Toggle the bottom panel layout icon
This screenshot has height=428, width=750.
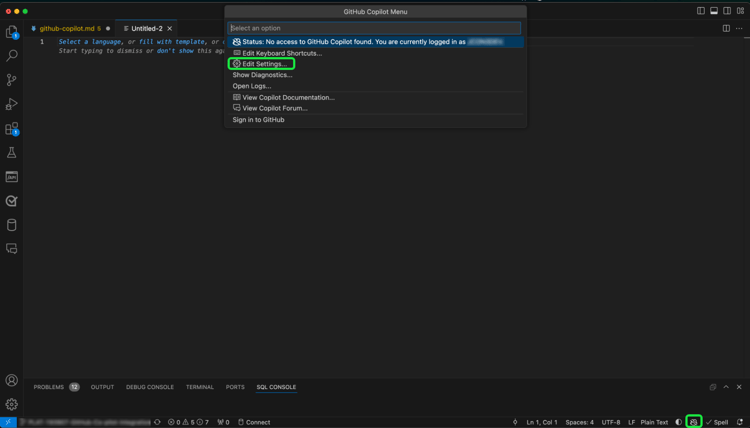click(714, 11)
